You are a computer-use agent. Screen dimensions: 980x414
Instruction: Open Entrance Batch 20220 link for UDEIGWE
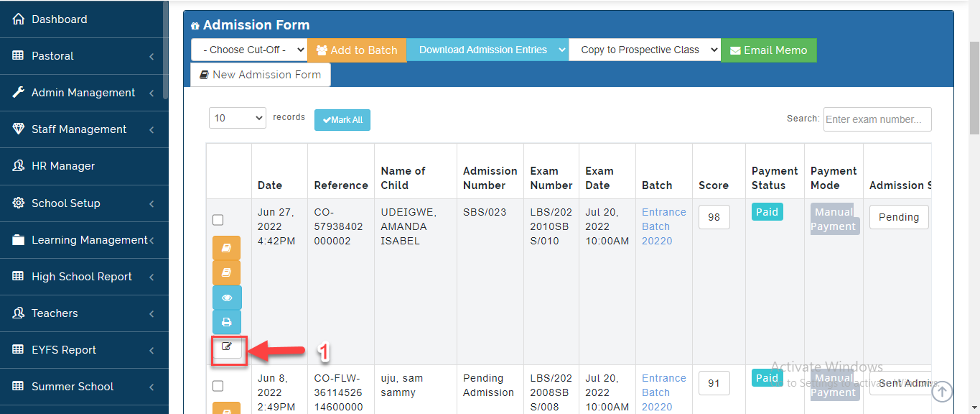(664, 226)
